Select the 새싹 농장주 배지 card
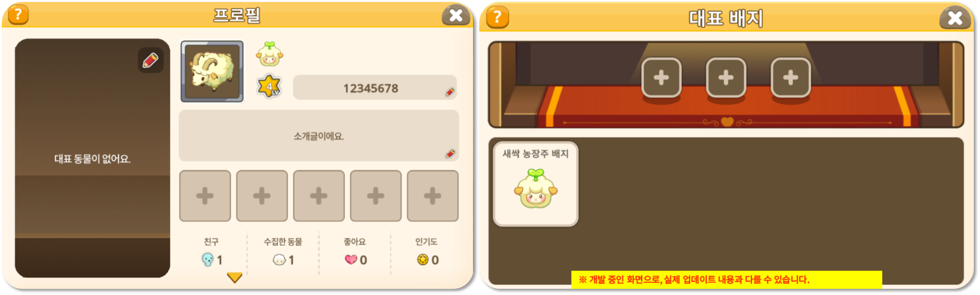Viewport: 980px width, 295px height. point(535,184)
